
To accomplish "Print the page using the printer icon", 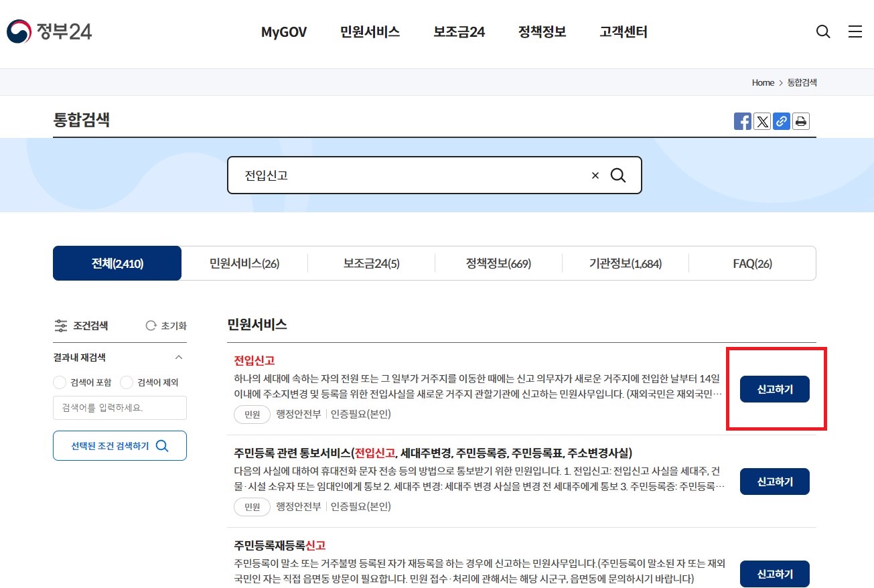I will [800, 121].
